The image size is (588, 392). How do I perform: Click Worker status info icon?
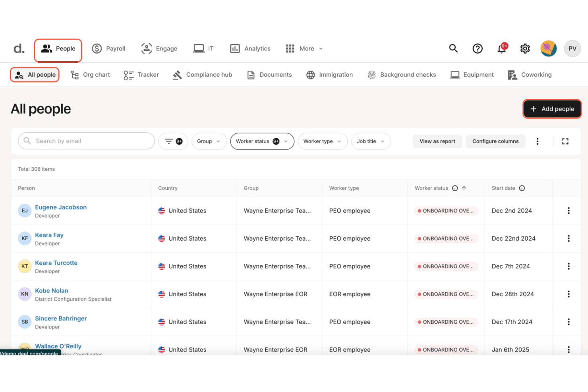[x=455, y=188]
